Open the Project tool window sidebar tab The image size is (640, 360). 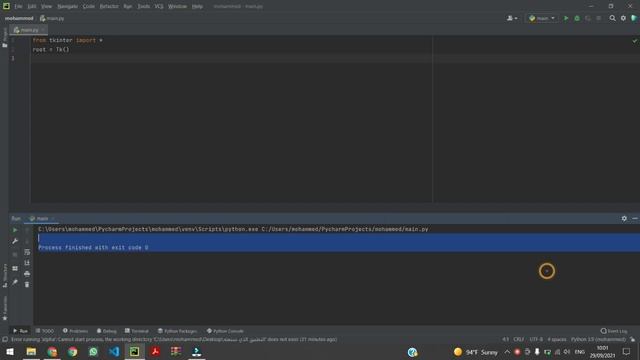(x=4, y=38)
